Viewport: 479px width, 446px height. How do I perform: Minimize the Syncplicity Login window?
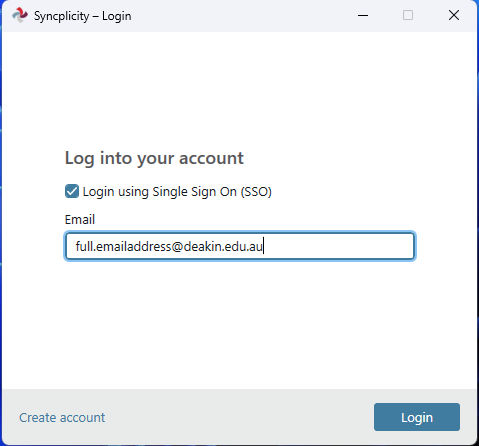click(363, 15)
